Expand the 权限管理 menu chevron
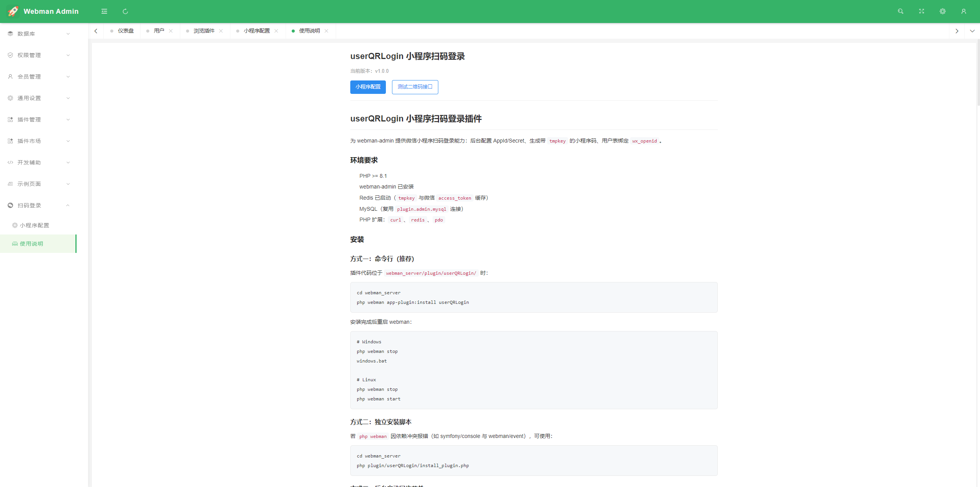This screenshot has width=980, height=487. point(68,55)
